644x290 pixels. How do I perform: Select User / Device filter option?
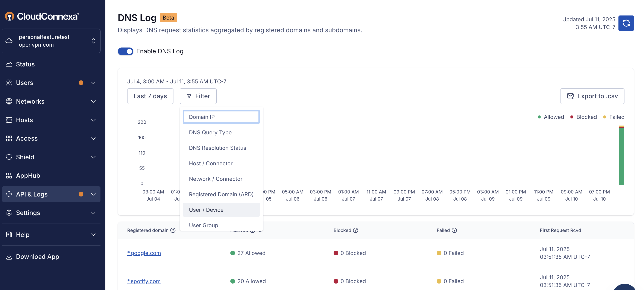point(221,210)
